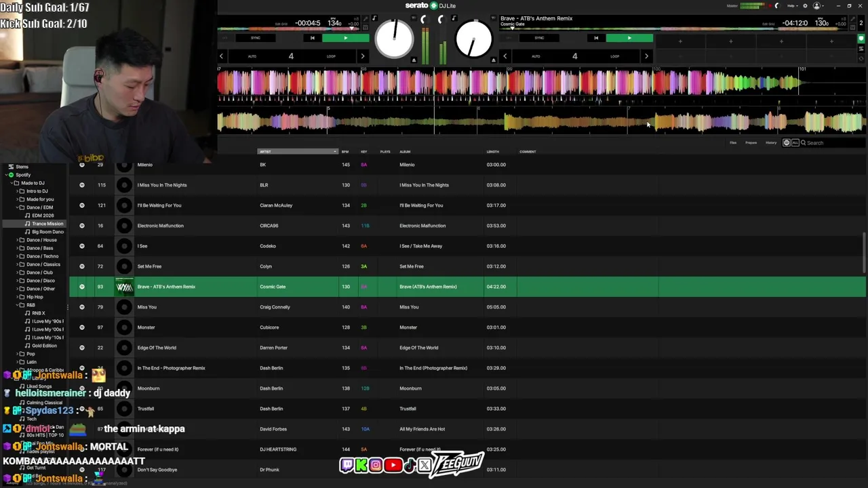This screenshot has height=488, width=868.
Task: Click artist name Dash Berlin in Moonburn row
Action: pyautogui.click(x=271, y=388)
